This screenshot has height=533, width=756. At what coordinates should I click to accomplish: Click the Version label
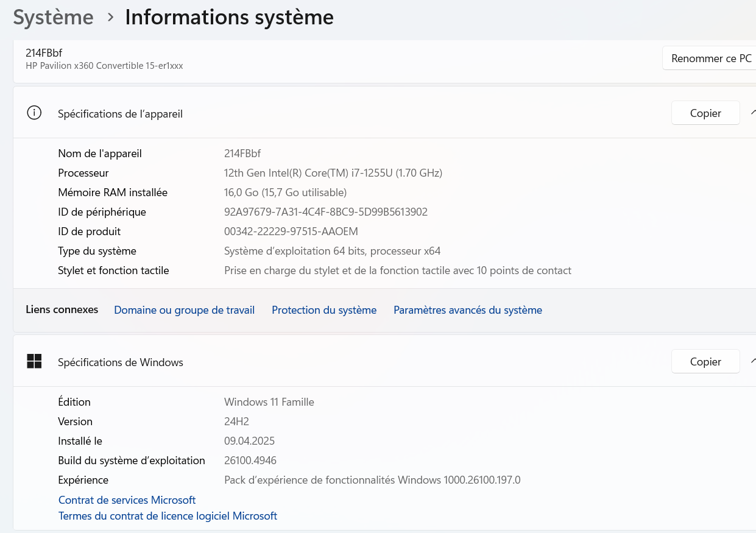pos(76,422)
